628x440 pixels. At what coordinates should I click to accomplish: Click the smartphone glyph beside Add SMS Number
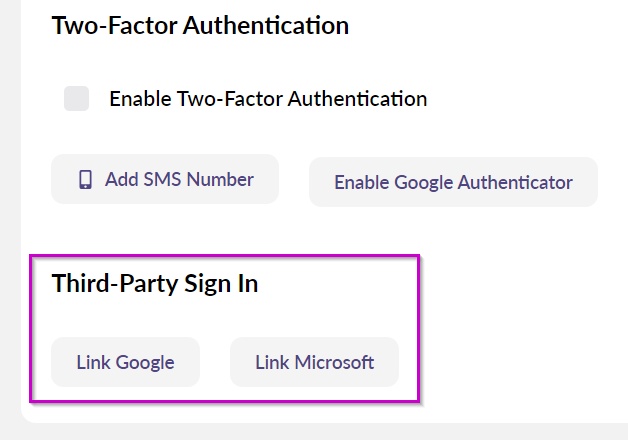pos(85,179)
